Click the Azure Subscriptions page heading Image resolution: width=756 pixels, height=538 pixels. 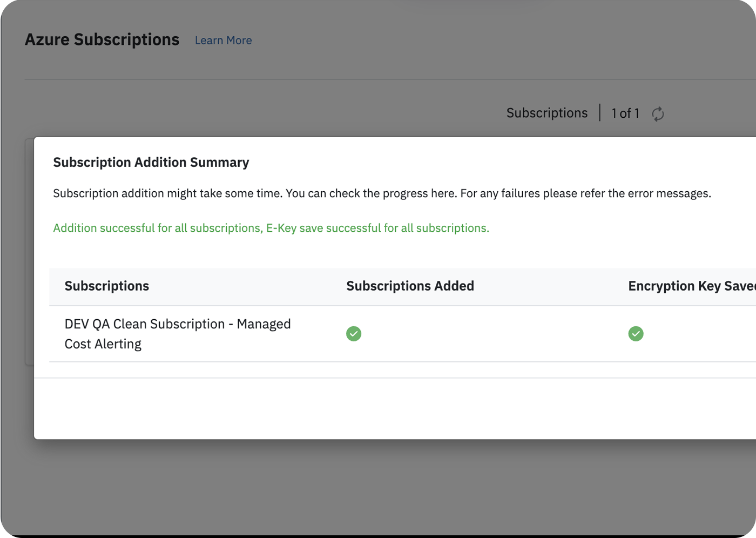[x=102, y=40]
